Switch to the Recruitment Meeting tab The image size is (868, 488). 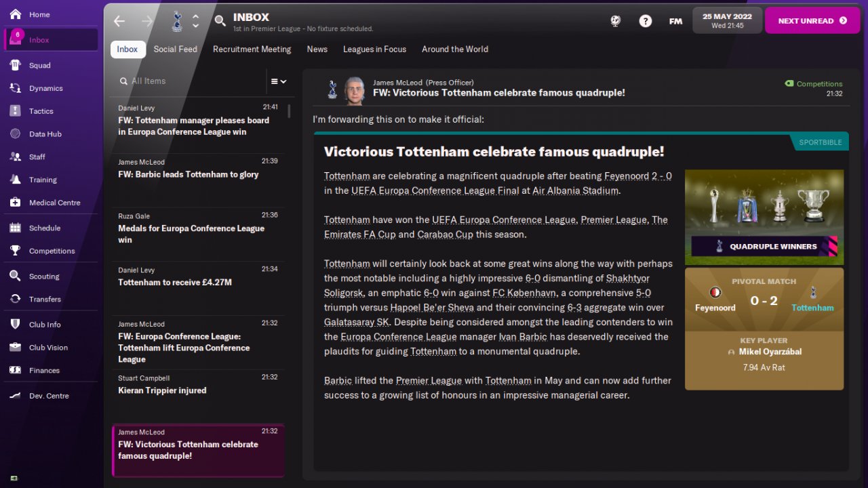252,49
